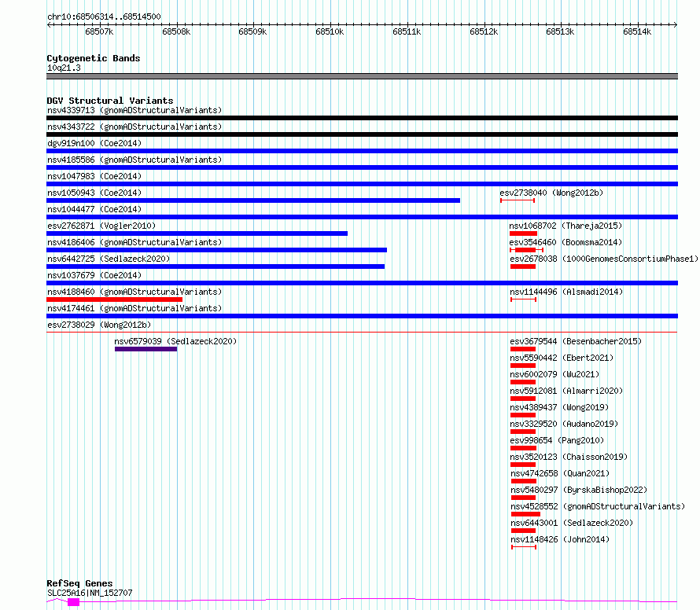The width and height of the screenshot is (700, 610).
Task: Click the red bracket glyph under nsv1148426
Action: point(524,547)
